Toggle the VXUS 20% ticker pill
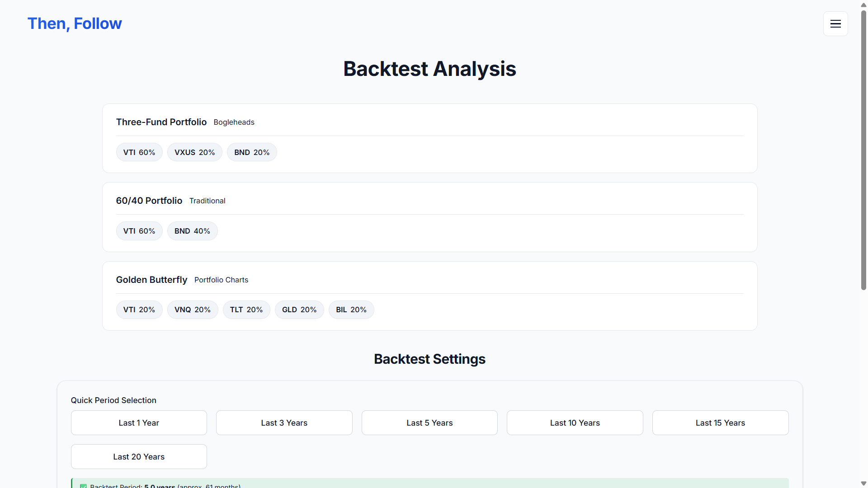The width and height of the screenshot is (868, 488). pos(194,152)
